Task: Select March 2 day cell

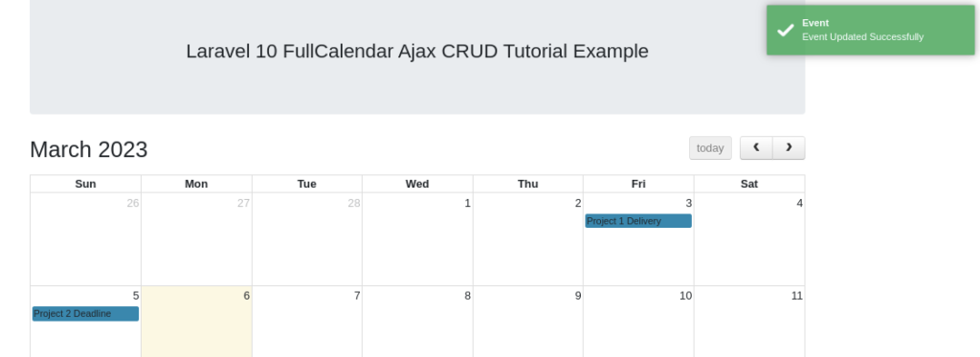Action: tap(528, 239)
